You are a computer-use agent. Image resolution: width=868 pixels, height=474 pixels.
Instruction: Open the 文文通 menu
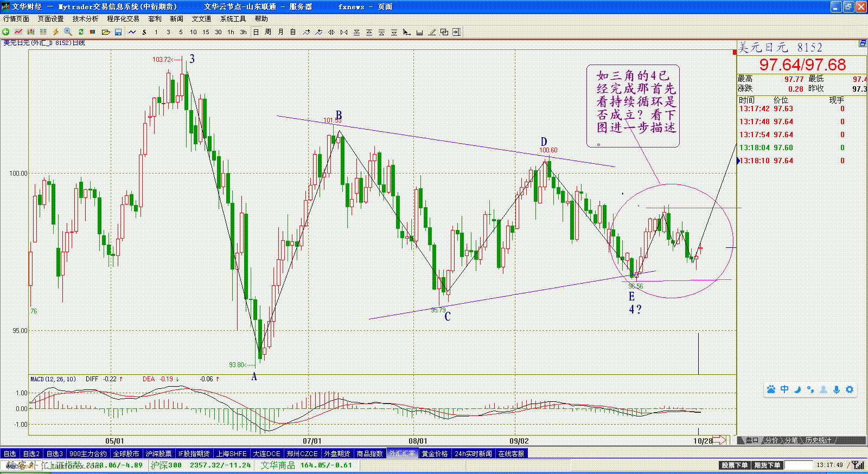[x=201, y=19]
